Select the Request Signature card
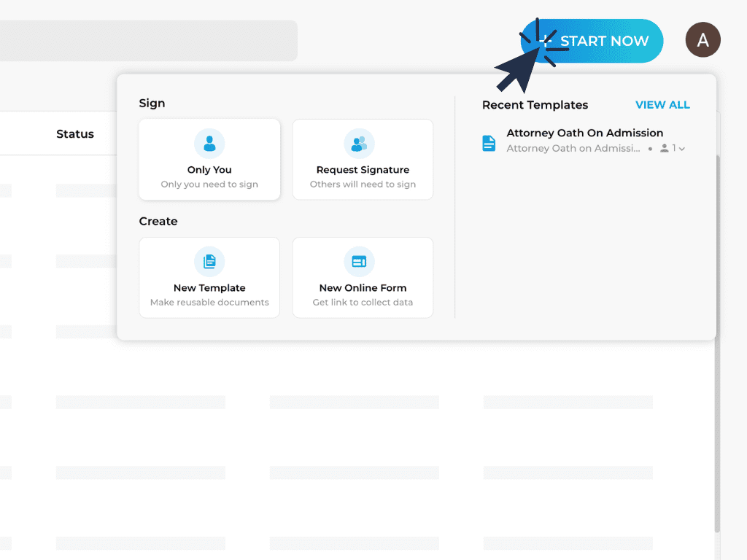 [363, 160]
